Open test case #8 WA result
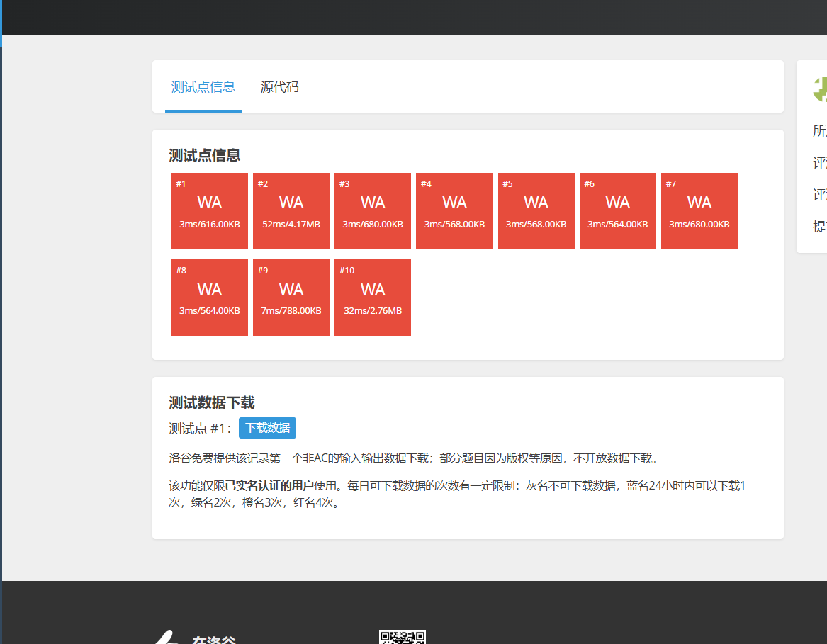 (210, 298)
